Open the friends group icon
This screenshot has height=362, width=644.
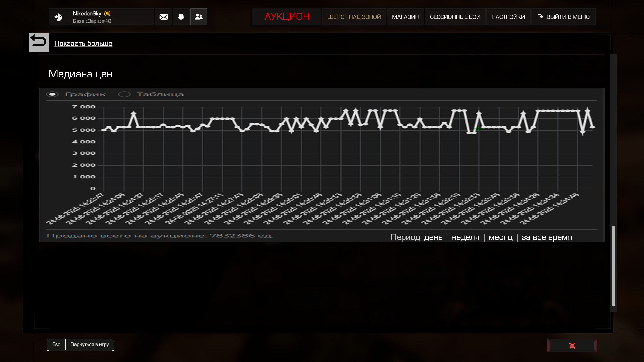pos(199,17)
